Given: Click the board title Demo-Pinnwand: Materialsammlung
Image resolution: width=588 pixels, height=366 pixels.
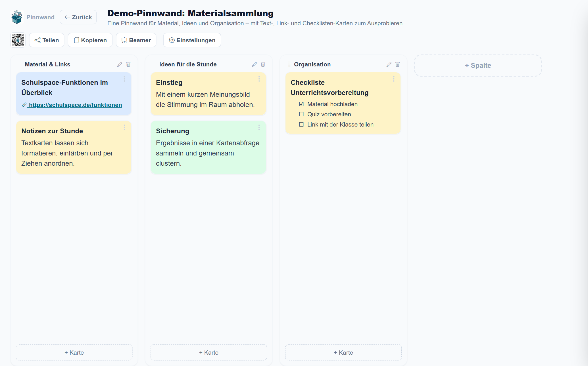Looking at the screenshot, I should (190, 13).
